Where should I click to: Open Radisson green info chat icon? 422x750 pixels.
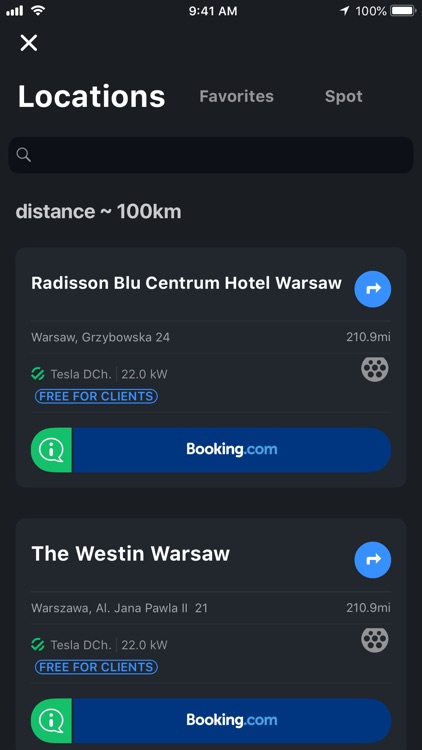[x=51, y=450]
